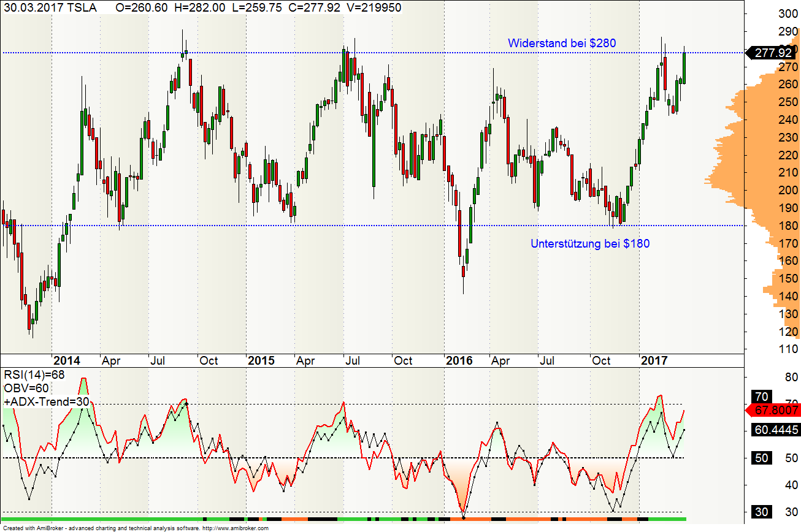The width and height of the screenshot is (801, 532).
Task: Click the +ADX-Trend=30 label
Action: [47, 401]
